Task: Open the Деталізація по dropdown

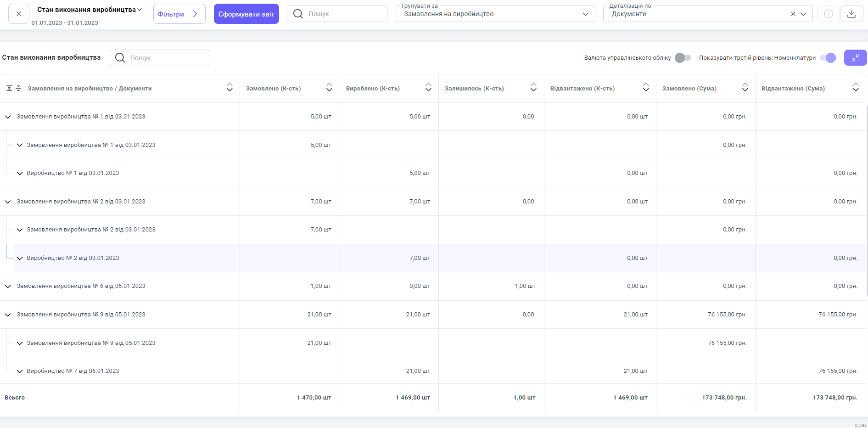Action: (803, 14)
